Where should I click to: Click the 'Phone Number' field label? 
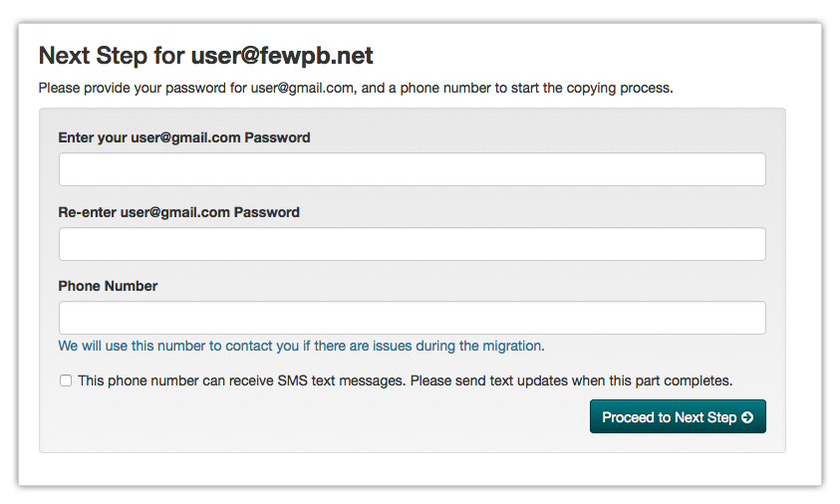[108, 286]
